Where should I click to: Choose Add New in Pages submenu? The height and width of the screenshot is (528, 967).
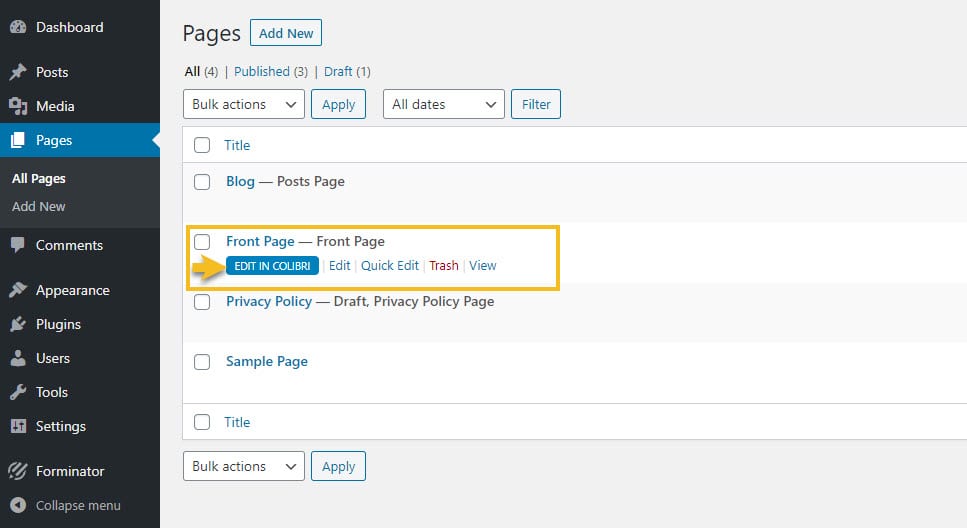[39, 207]
